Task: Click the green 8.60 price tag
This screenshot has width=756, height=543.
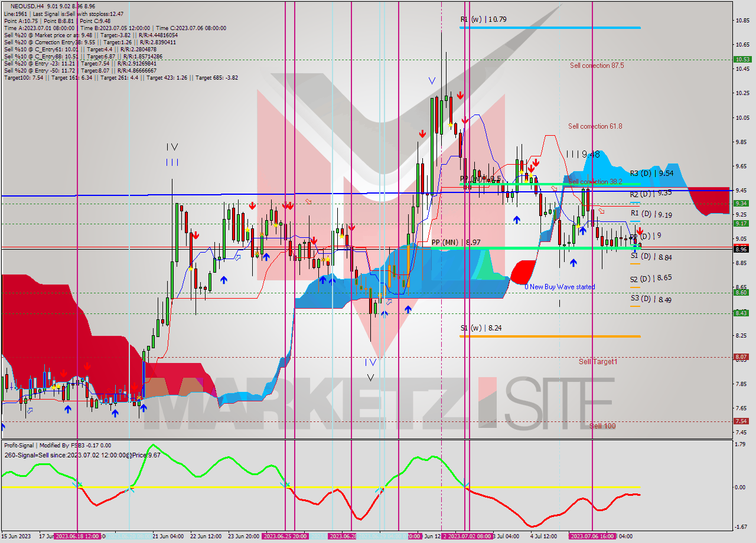Action: (x=742, y=292)
